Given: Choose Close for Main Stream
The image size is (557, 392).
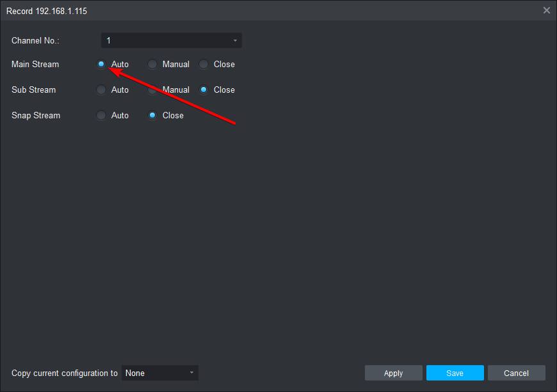Looking at the screenshot, I should point(204,64).
